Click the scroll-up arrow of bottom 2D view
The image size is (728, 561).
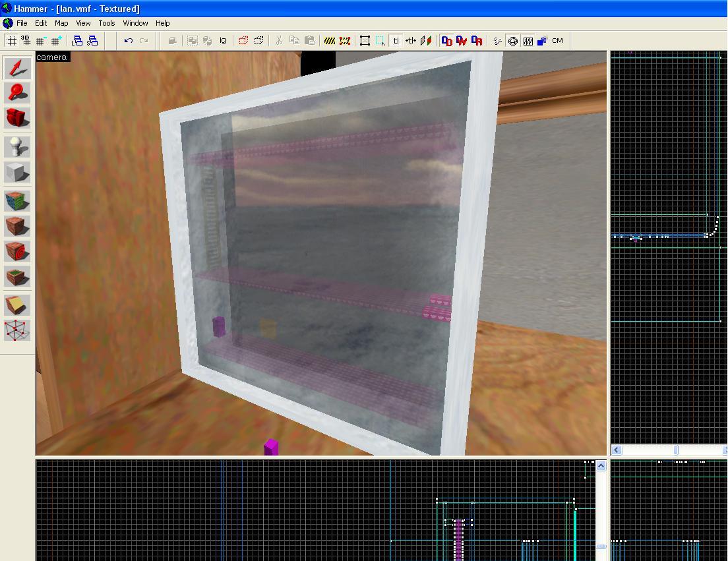pyautogui.click(x=601, y=466)
